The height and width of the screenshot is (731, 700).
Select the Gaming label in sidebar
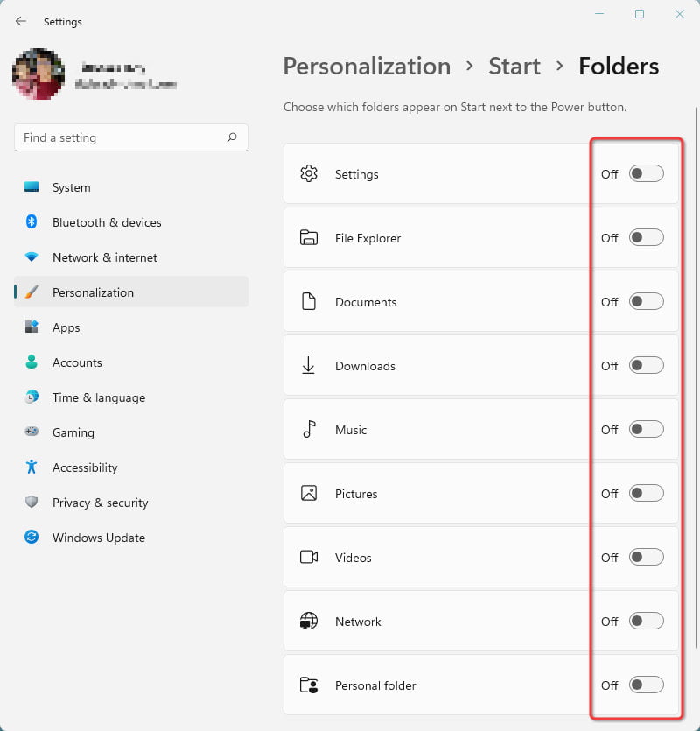(73, 432)
